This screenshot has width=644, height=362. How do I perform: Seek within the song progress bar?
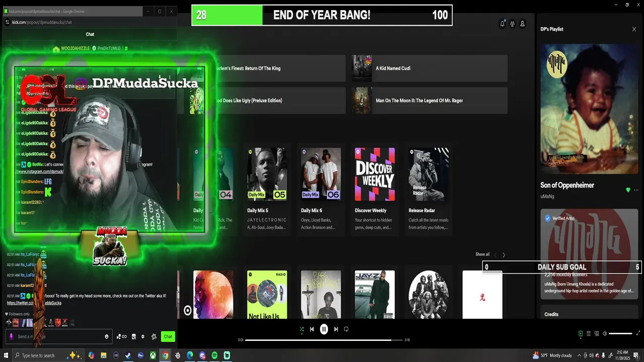[x=324, y=340]
